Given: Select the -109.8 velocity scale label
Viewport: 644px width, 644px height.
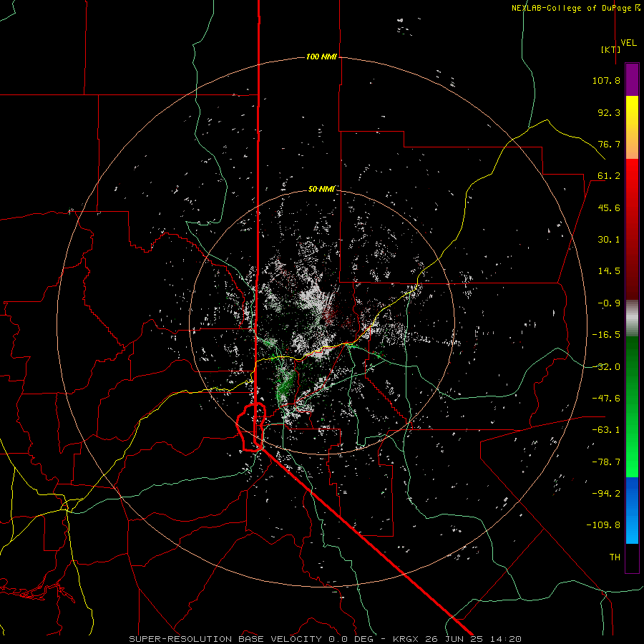Looking at the screenshot, I should 604,525.
